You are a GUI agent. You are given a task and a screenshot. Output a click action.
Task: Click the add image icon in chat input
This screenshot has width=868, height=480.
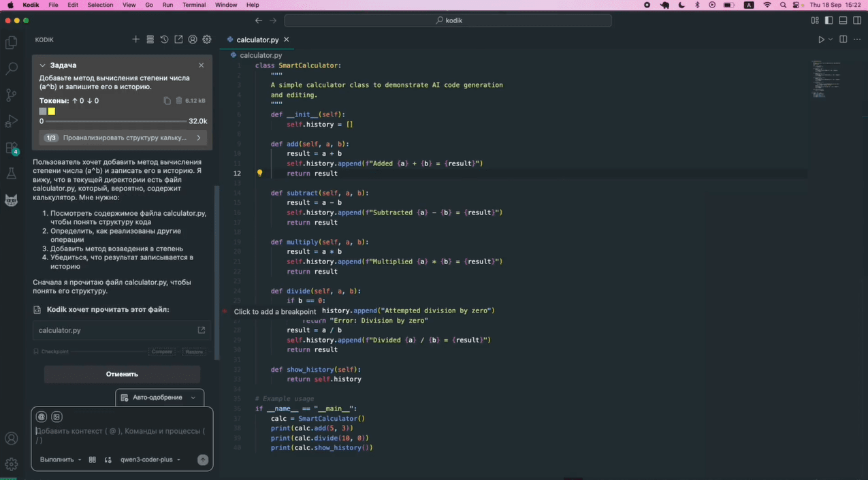(x=57, y=417)
